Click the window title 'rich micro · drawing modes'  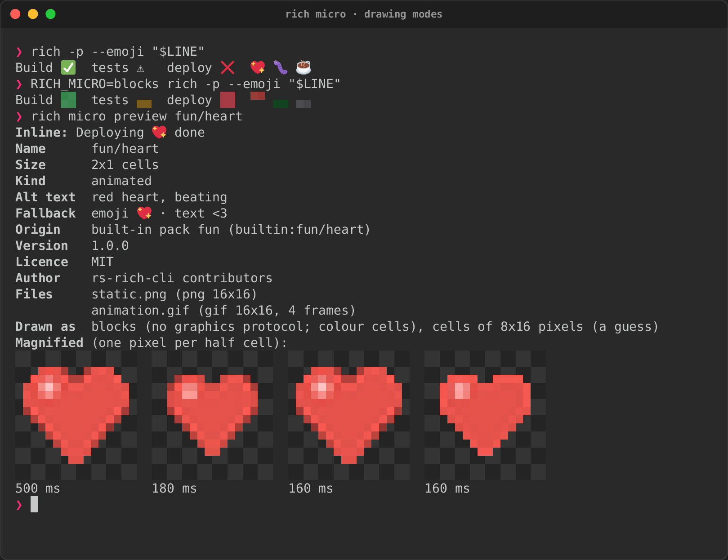click(364, 14)
